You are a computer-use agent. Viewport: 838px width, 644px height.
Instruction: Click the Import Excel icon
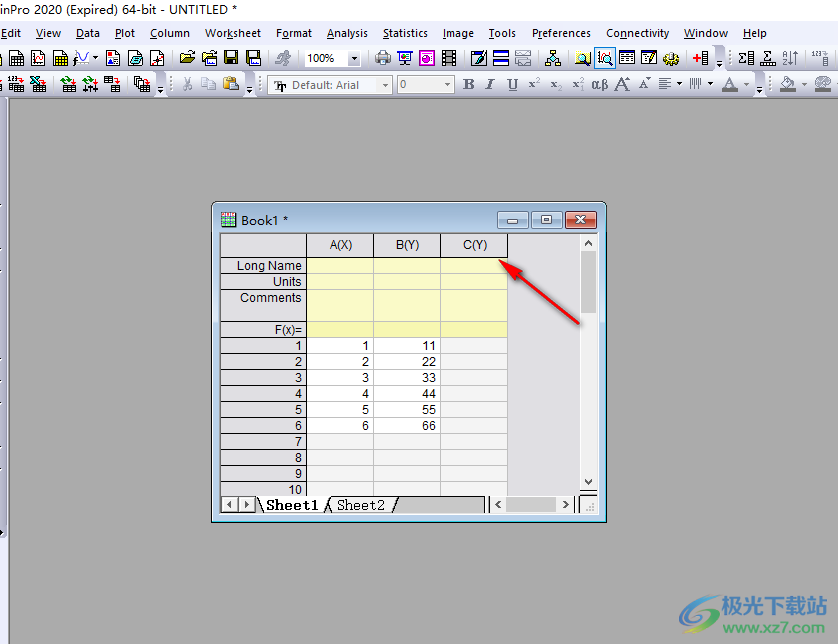point(38,84)
